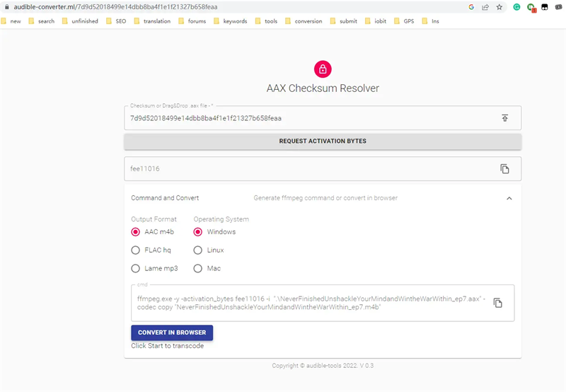Click the AAX Checksum Resolver heading
566x392 pixels.
pos(323,88)
